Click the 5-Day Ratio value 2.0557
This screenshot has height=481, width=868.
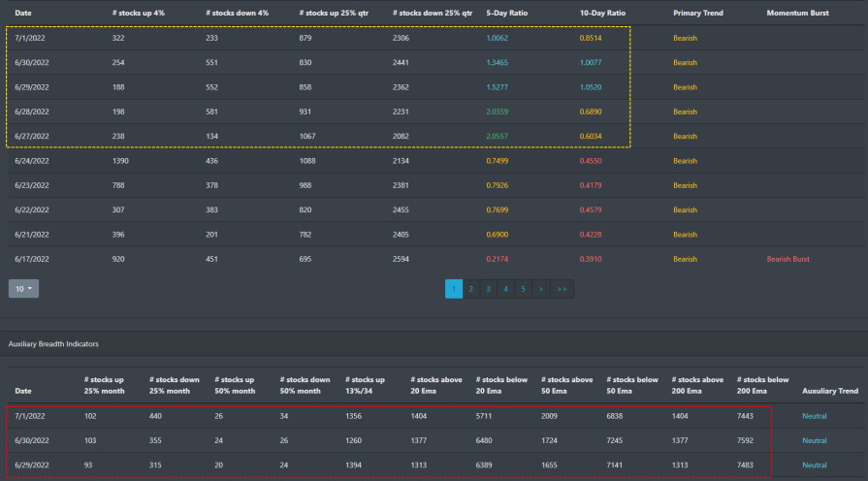(x=499, y=137)
